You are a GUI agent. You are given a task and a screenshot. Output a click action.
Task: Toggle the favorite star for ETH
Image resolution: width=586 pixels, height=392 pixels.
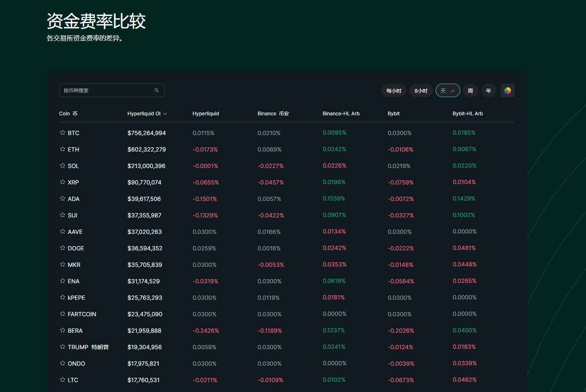tap(63, 149)
